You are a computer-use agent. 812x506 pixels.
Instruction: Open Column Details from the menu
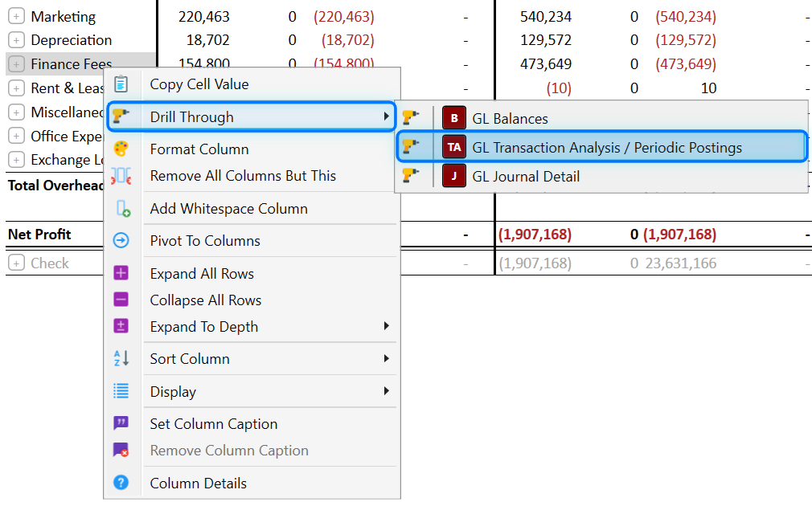[x=252, y=483]
